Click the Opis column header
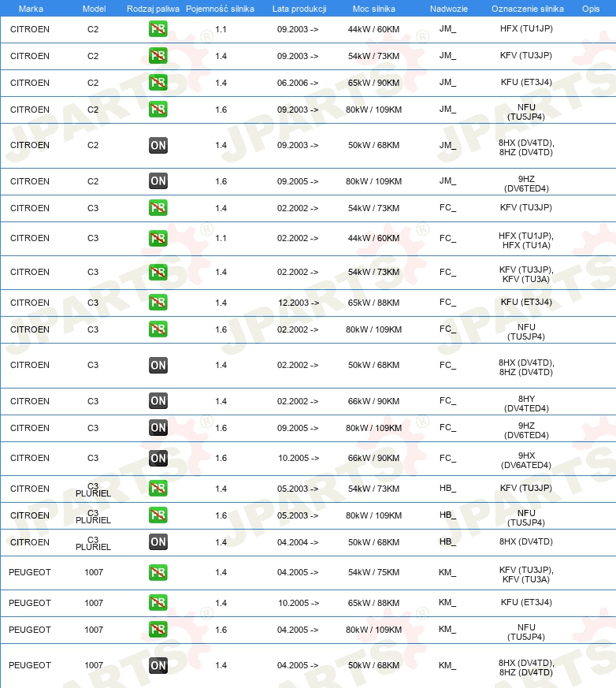This screenshot has height=688, width=616. (x=591, y=9)
